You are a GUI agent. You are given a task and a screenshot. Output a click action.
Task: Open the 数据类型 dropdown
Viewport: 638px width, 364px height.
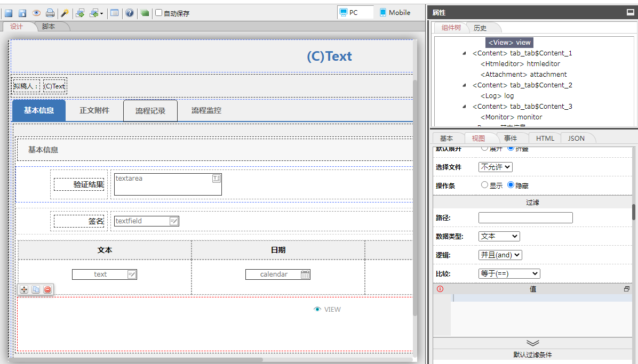[x=499, y=236]
